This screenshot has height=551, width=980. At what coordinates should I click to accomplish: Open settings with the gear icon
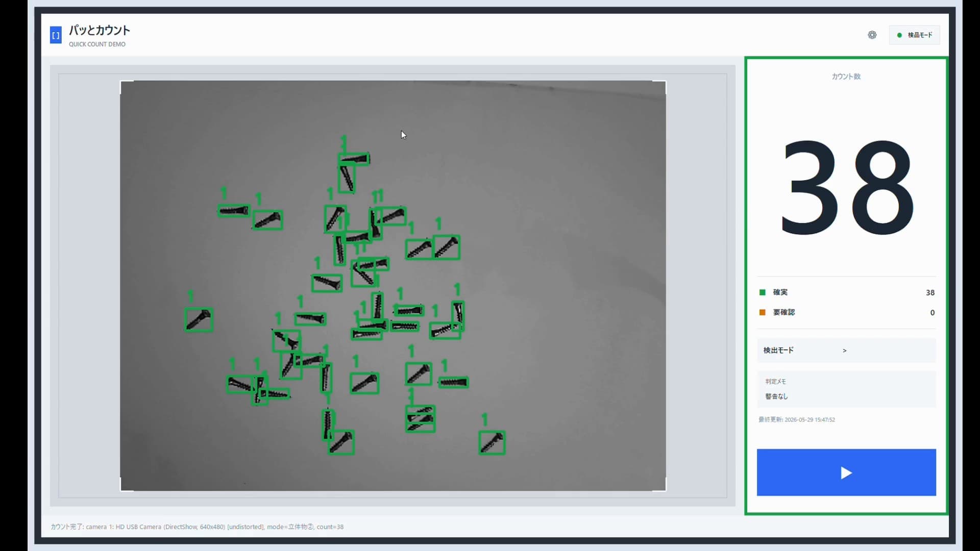[872, 35]
